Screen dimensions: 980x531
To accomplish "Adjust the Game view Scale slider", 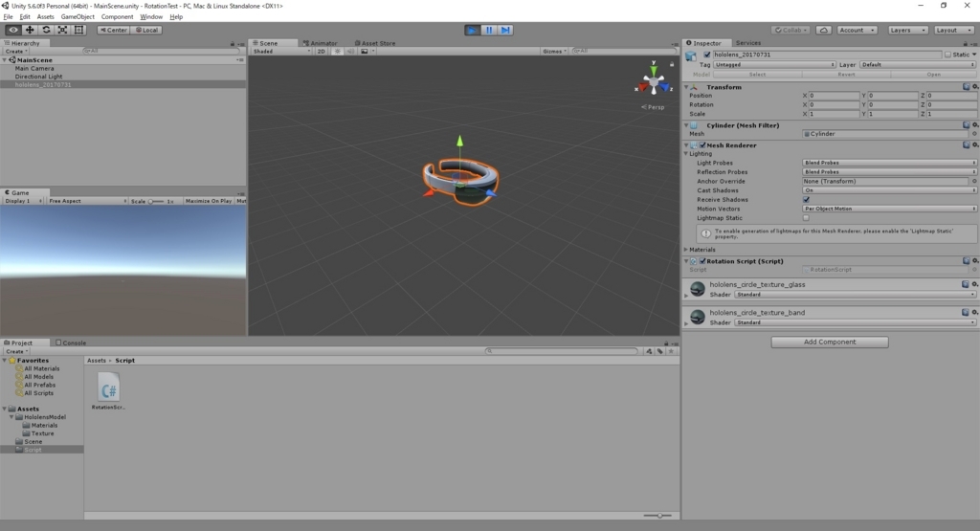I will tap(156, 201).
